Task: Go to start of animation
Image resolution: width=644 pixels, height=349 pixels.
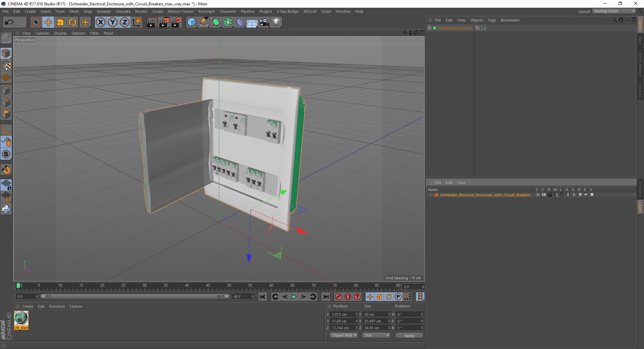Action: click(263, 297)
